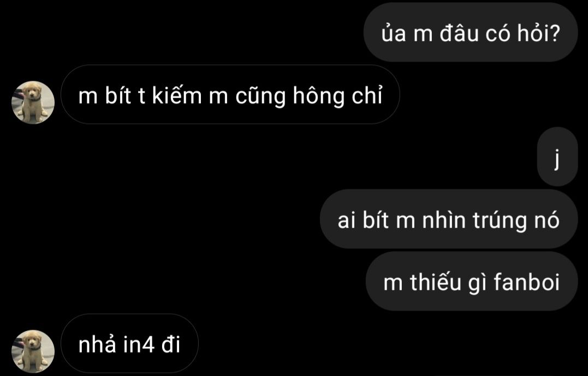The image size is (588, 376).
Task: Click the word 'đâu' in the top message
Action: [x=459, y=33]
